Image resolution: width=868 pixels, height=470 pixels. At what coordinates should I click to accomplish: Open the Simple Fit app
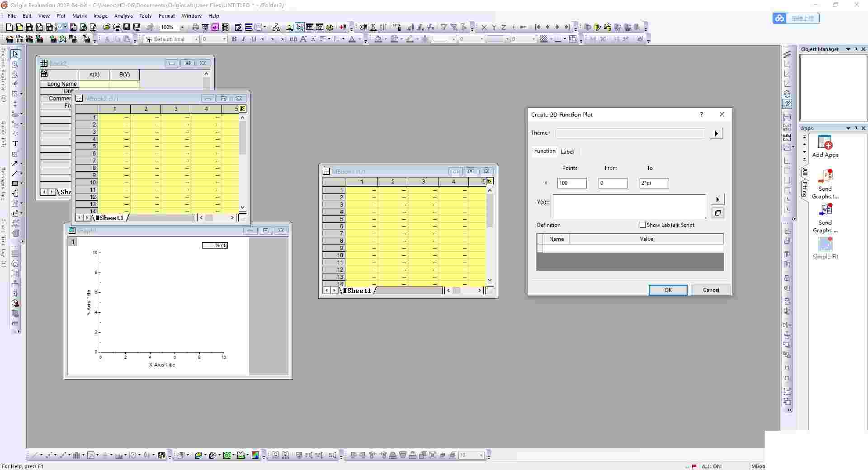pyautogui.click(x=825, y=245)
